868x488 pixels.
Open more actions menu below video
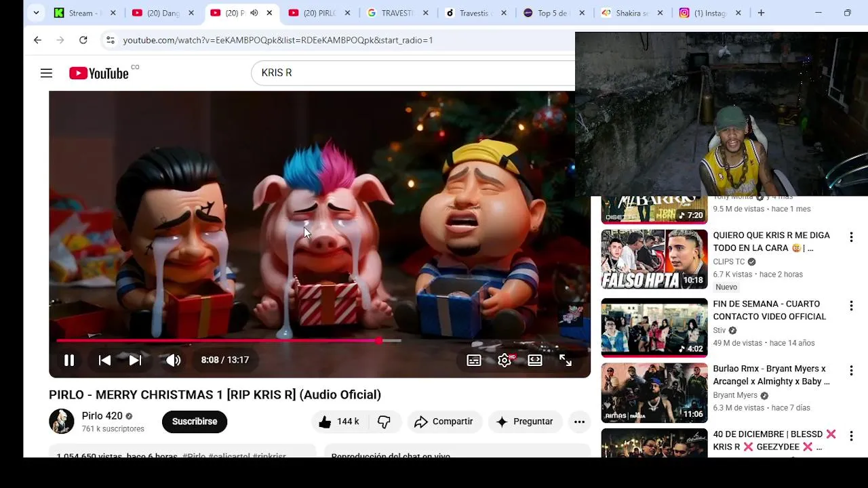579,422
